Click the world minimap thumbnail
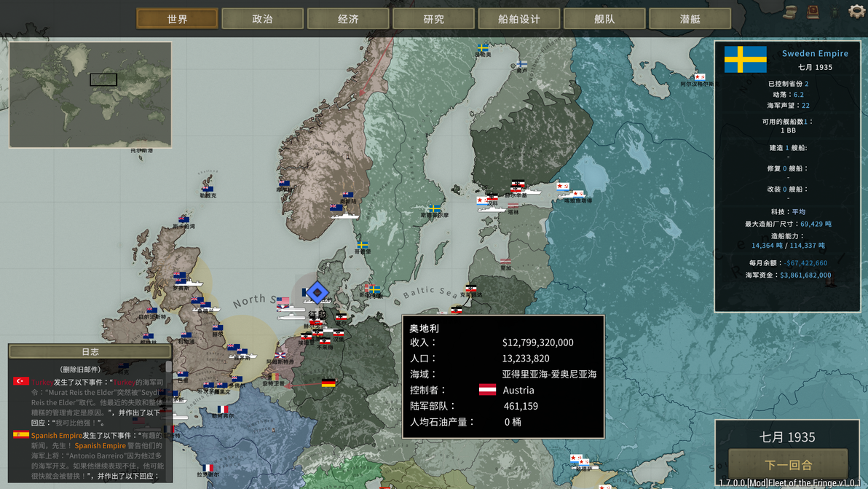The width and height of the screenshot is (868, 489). (90, 95)
